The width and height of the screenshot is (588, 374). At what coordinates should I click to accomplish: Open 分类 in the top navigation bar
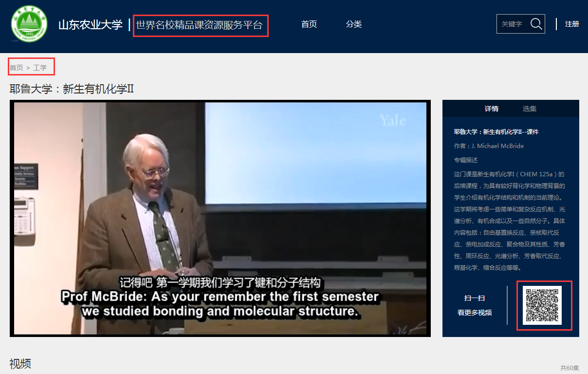tap(354, 24)
